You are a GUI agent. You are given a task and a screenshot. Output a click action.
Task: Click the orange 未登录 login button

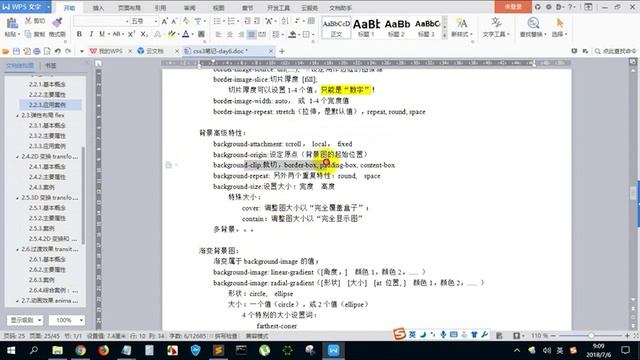pos(513,7)
